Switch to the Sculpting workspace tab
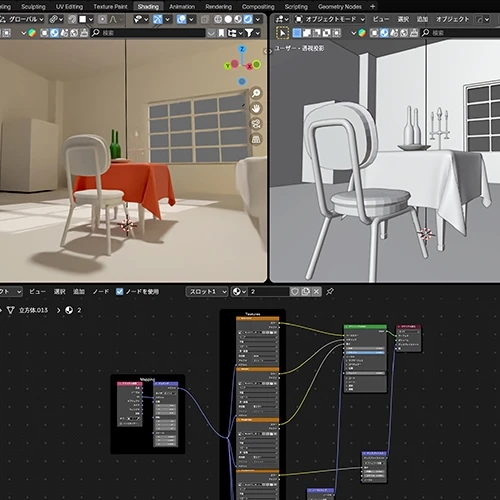This screenshot has height=500, width=500. 33,6
